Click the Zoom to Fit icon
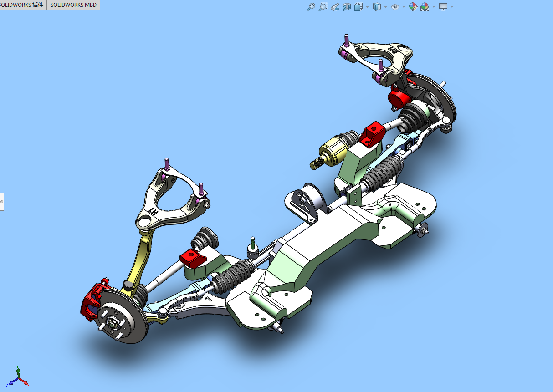Image resolution: width=553 pixels, height=392 pixels. [x=311, y=7]
